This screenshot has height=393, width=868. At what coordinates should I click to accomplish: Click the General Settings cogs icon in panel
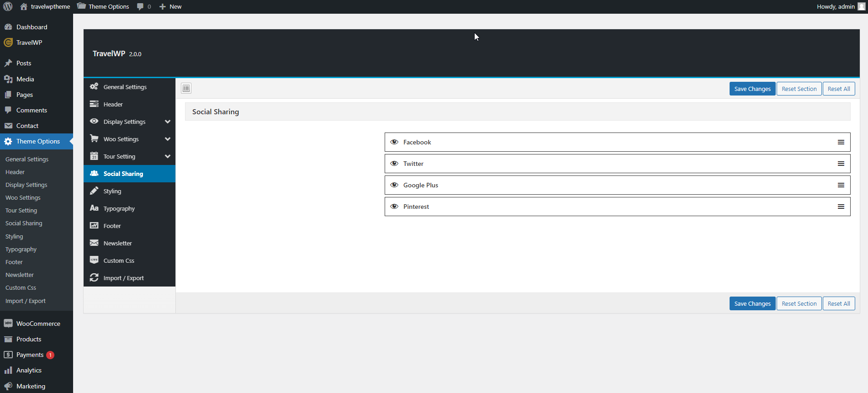click(x=94, y=86)
